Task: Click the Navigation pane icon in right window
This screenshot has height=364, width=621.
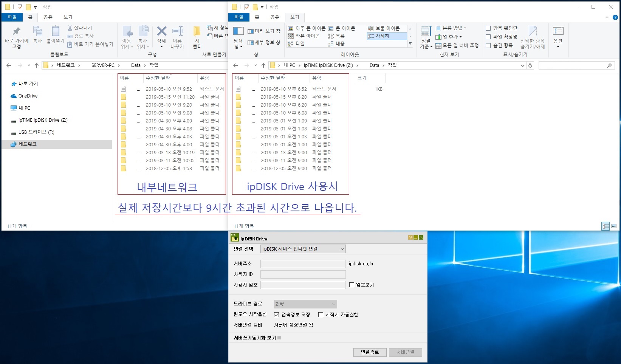Action: [238, 31]
